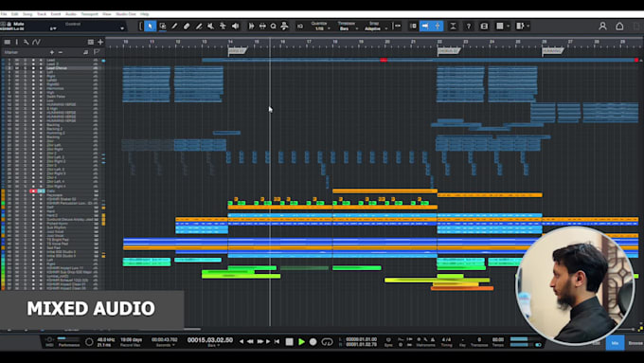Open the File menu

click(x=4, y=14)
